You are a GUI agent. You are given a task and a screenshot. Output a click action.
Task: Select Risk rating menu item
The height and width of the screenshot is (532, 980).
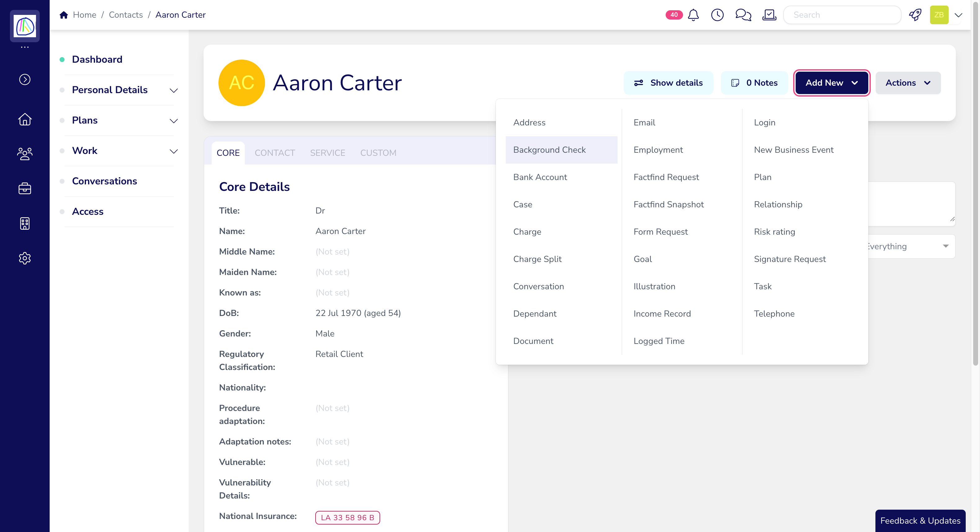pos(802,232)
